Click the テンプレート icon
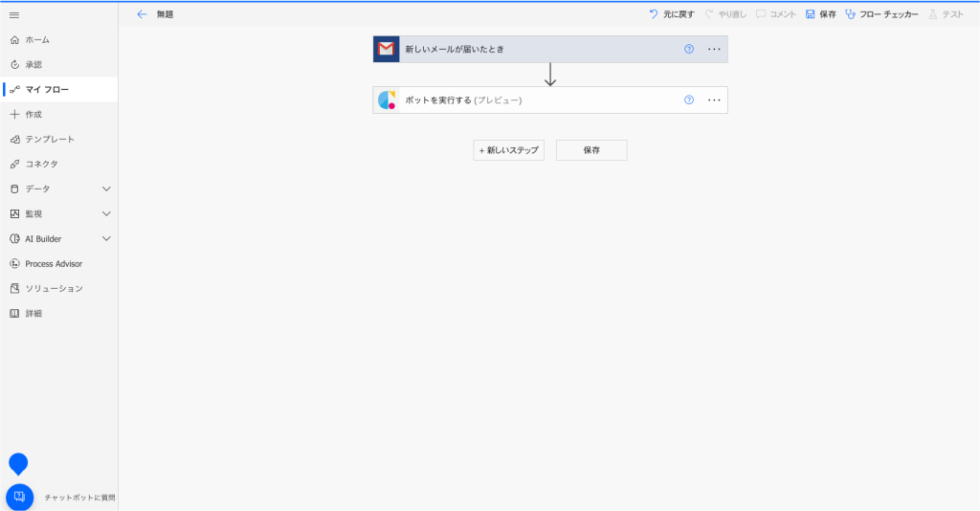 point(15,140)
